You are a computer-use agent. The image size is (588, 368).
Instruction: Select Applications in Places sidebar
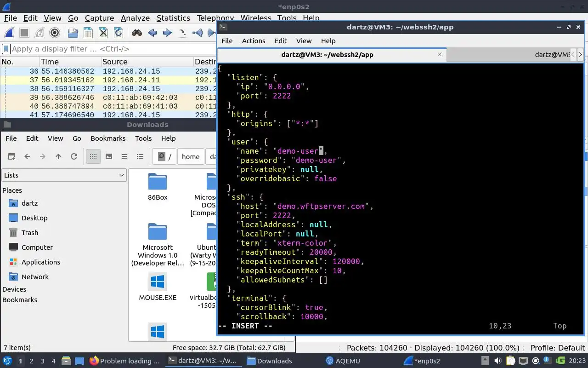point(41,262)
